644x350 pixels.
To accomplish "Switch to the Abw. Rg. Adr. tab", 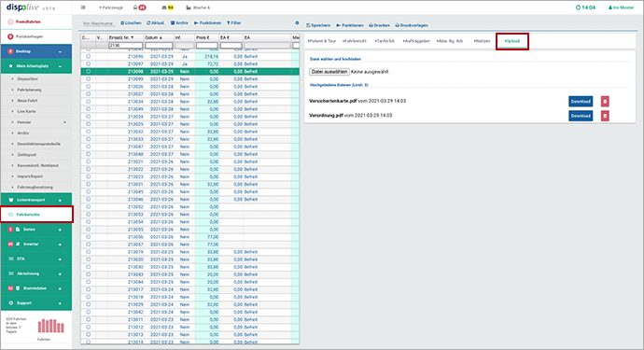I will click(450, 41).
